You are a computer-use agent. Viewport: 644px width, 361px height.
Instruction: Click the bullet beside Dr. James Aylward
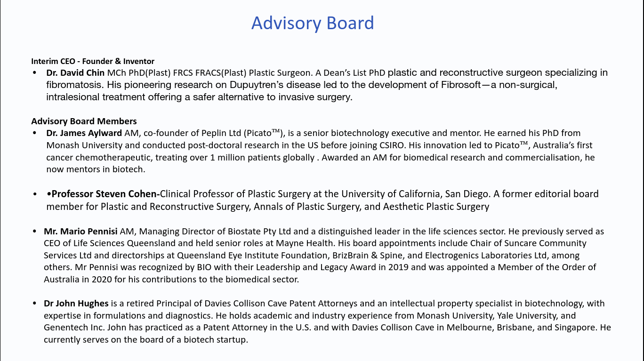[34, 133]
